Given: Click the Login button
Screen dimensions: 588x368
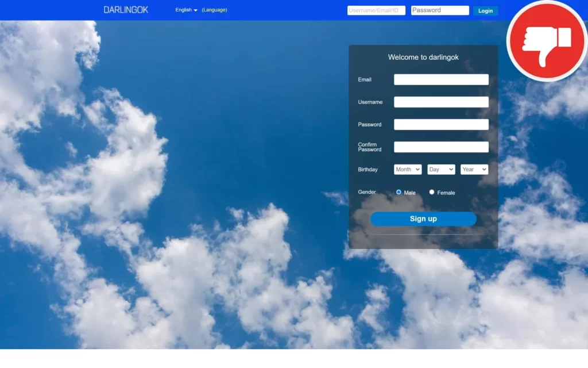Looking at the screenshot, I should point(485,10).
